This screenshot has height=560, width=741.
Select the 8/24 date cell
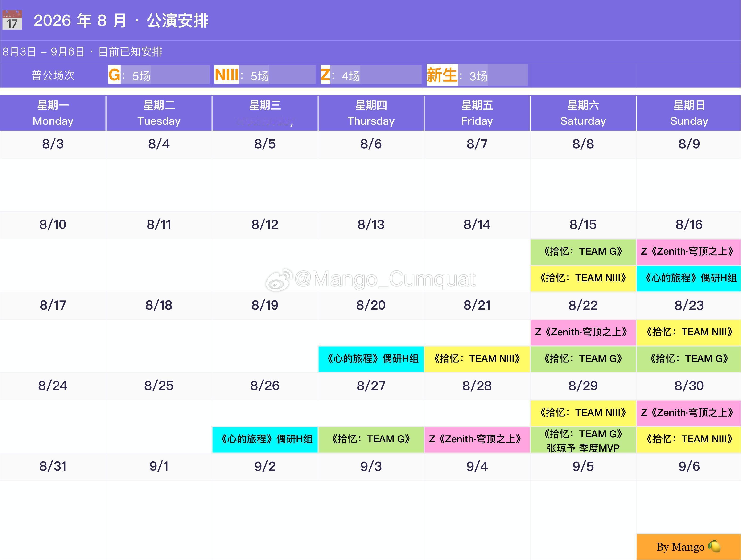click(x=53, y=386)
